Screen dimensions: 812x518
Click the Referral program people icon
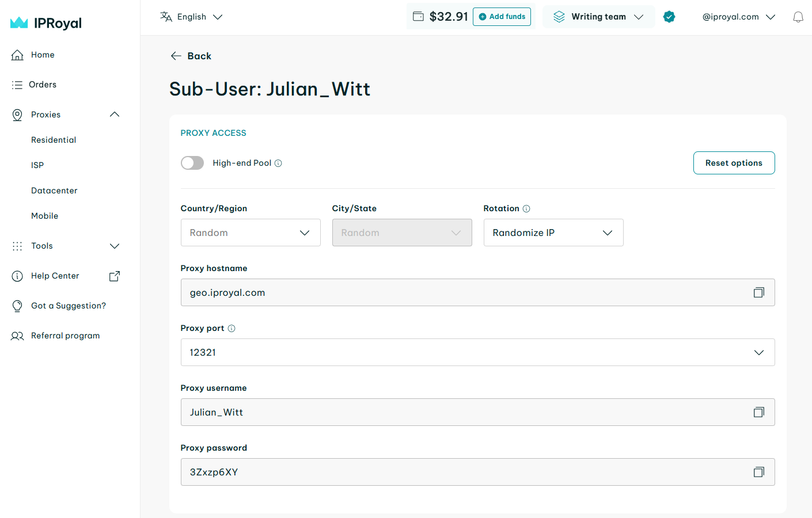point(17,336)
